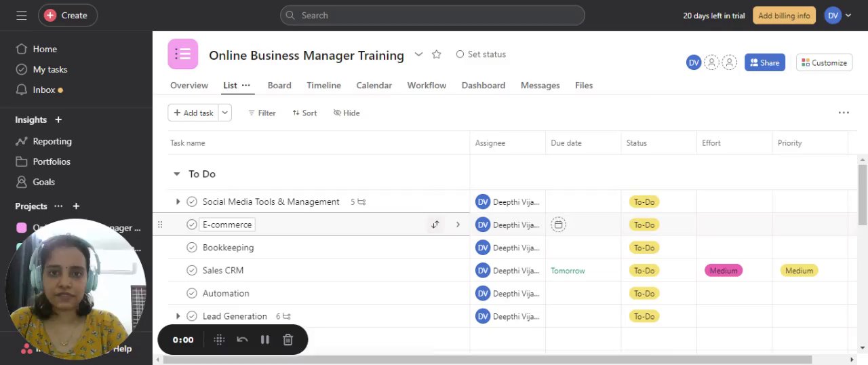Expand Social Media Tools & Management subtasks
The height and width of the screenshot is (365, 868).
point(178,201)
